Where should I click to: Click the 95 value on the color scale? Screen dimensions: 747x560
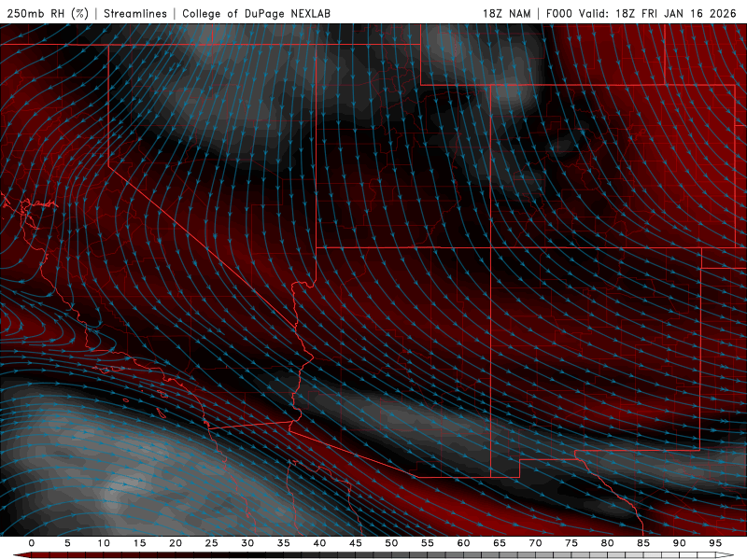point(715,543)
